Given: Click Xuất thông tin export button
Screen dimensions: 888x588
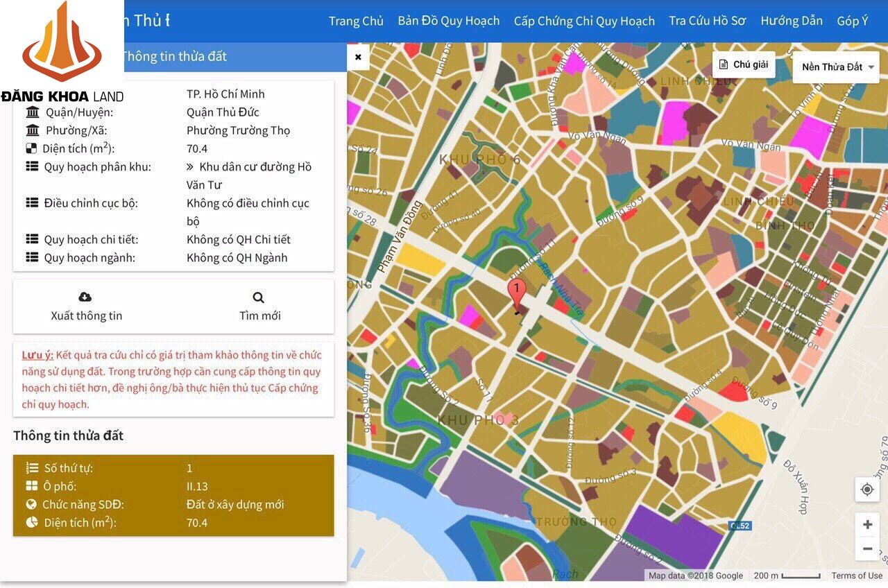Looking at the screenshot, I should [x=87, y=315].
